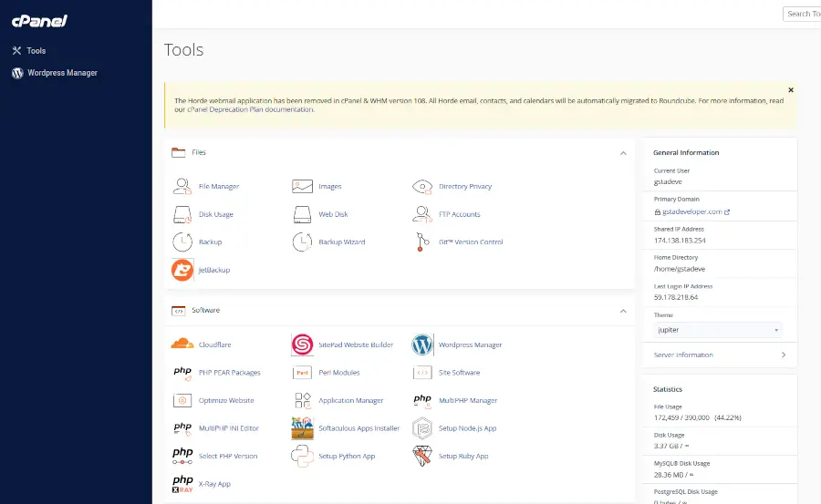The height and width of the screenshot is (504, 821).
Task: Select Tools in the sidebar
Action: click(29, 51)
